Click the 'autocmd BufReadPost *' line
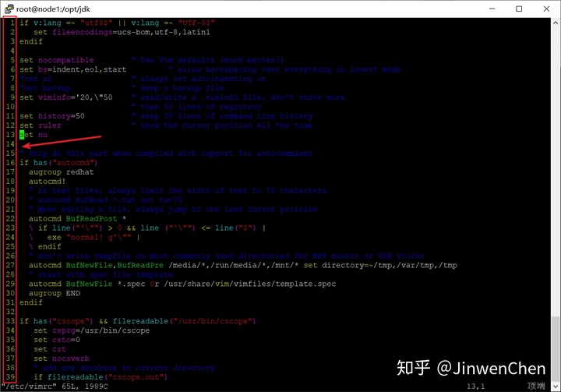561x392 pixels. pos(77,218)
